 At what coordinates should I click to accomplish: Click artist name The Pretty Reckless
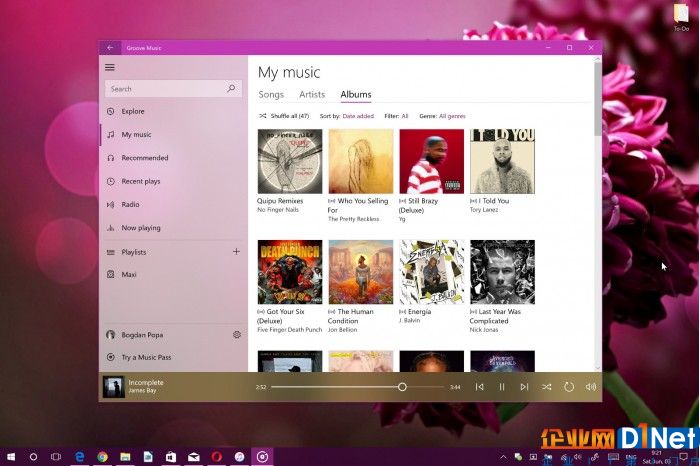354,219
